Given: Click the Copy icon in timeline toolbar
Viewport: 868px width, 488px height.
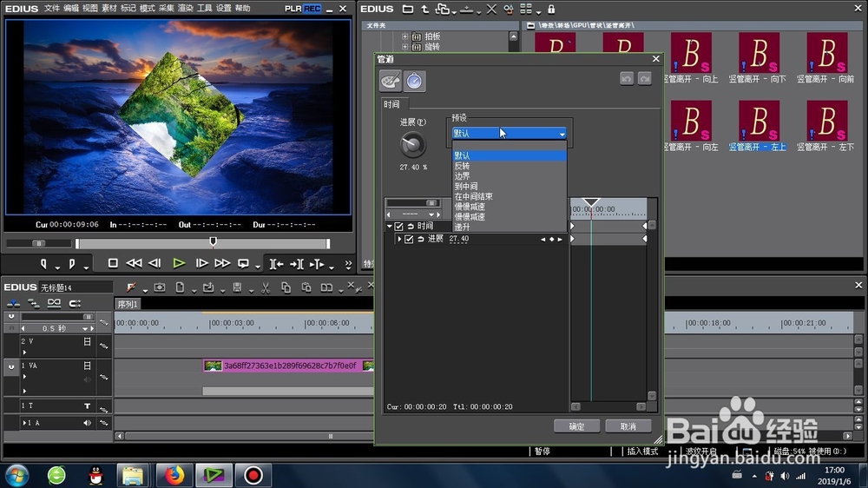Looking at the screenshot, I should (x=286, y=287).
